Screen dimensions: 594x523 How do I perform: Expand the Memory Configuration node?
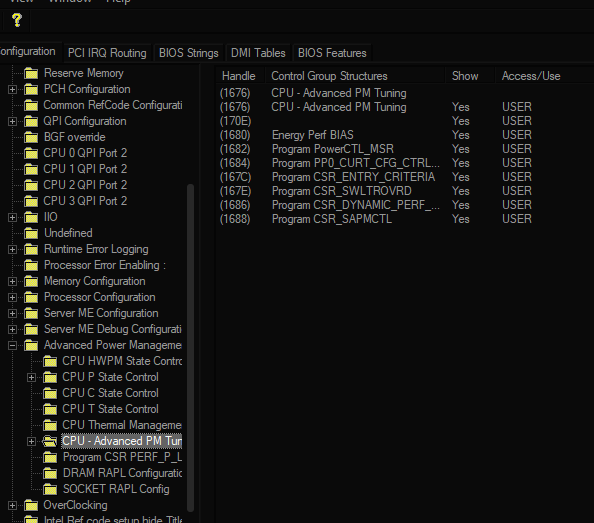pyautogui.click(x=12, y=281)
